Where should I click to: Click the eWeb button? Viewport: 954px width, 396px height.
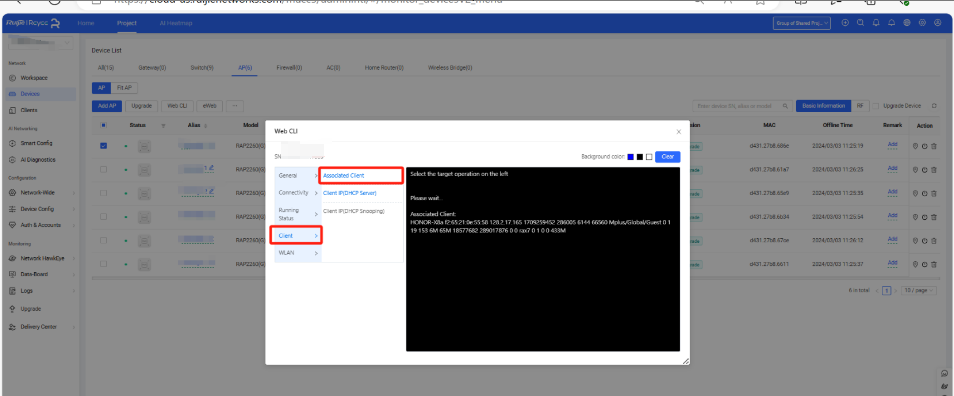pos(209,106)
